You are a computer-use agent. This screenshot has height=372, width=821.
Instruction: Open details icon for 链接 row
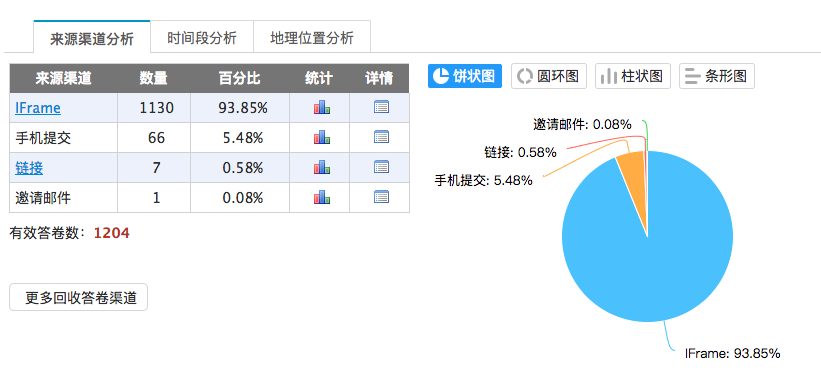381,167
